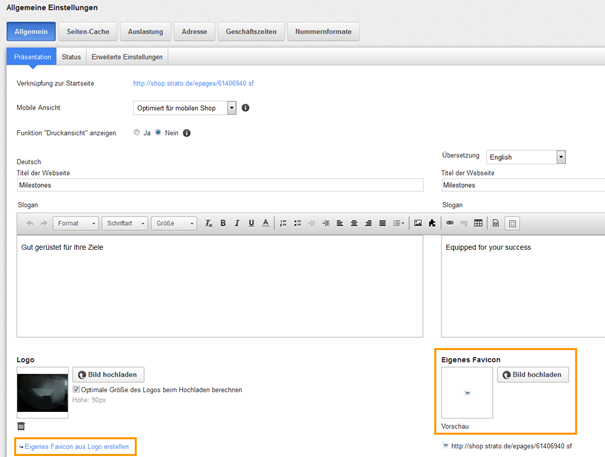Click the text color icon in editor toolbar
Image resolution: width=605 pixels, height=457 pixels.
point(265,223)
